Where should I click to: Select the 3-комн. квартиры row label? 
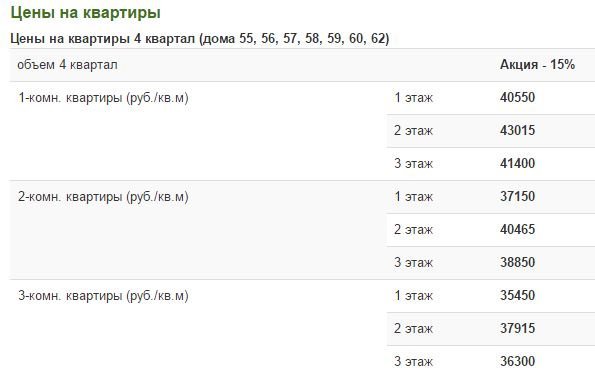point(103,295)
